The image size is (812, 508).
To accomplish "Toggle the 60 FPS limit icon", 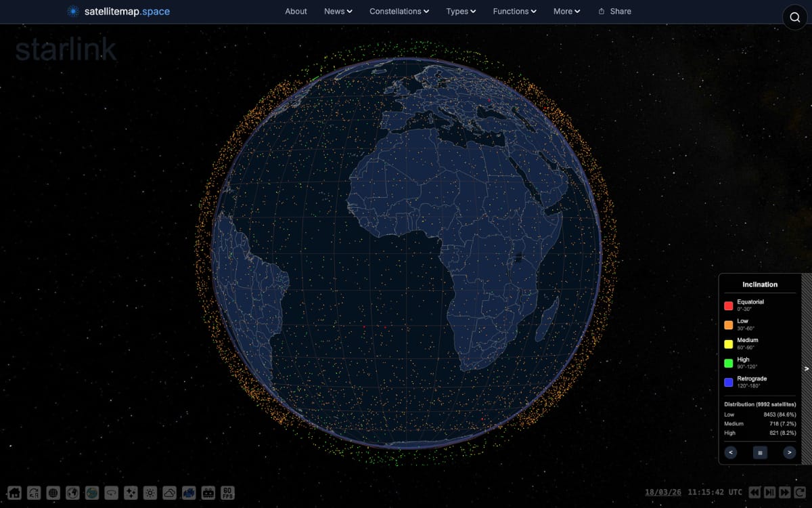I will [x=228, y=492].
